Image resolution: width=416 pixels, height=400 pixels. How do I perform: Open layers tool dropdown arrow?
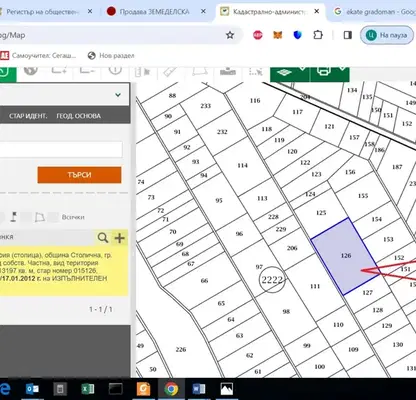(x=302, y=68)
